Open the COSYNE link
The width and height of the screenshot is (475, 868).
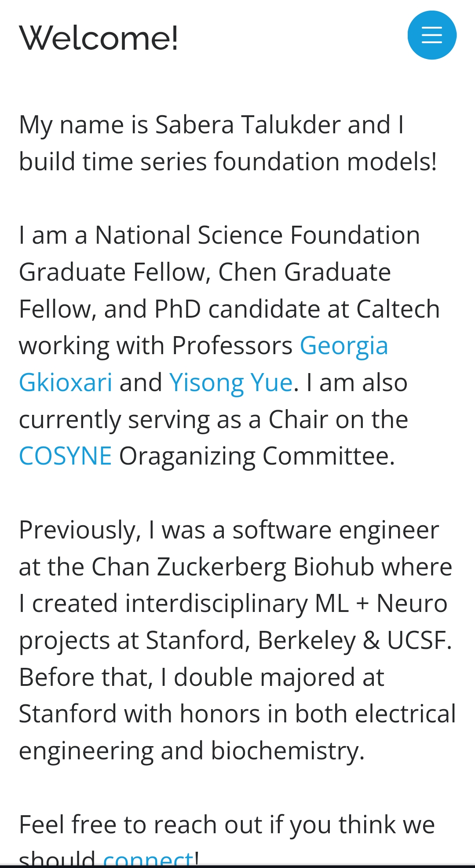pyautogui.click(x=65, y=456)
